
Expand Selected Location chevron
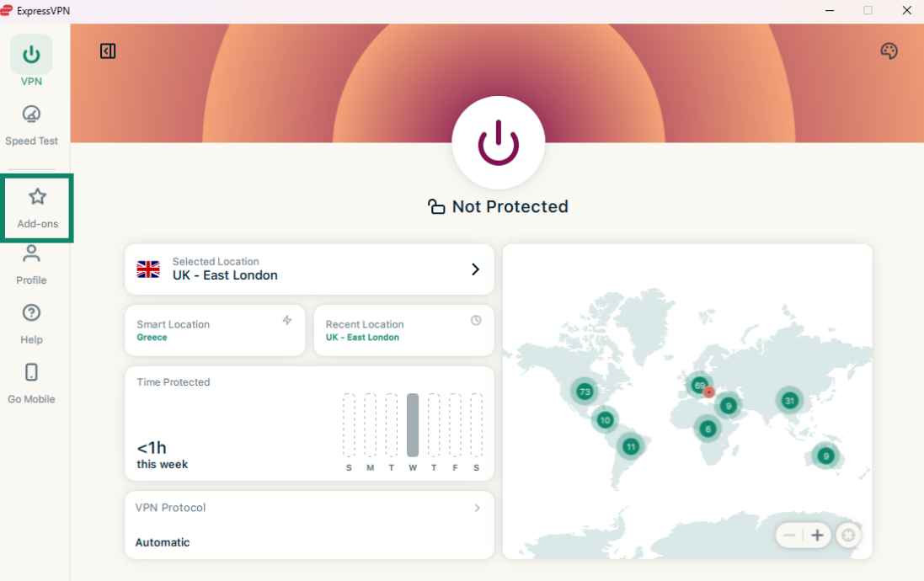tap(475, 269)
